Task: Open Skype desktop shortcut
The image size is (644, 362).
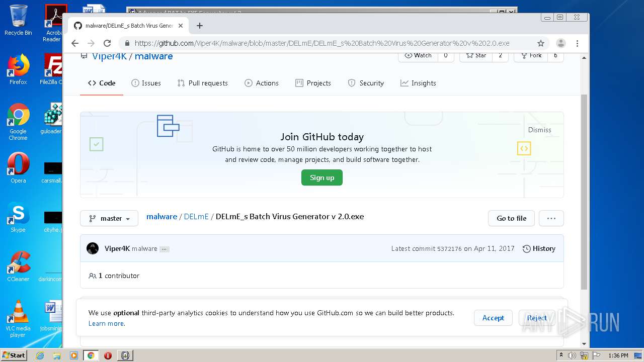Action: [x=18, y=217]
